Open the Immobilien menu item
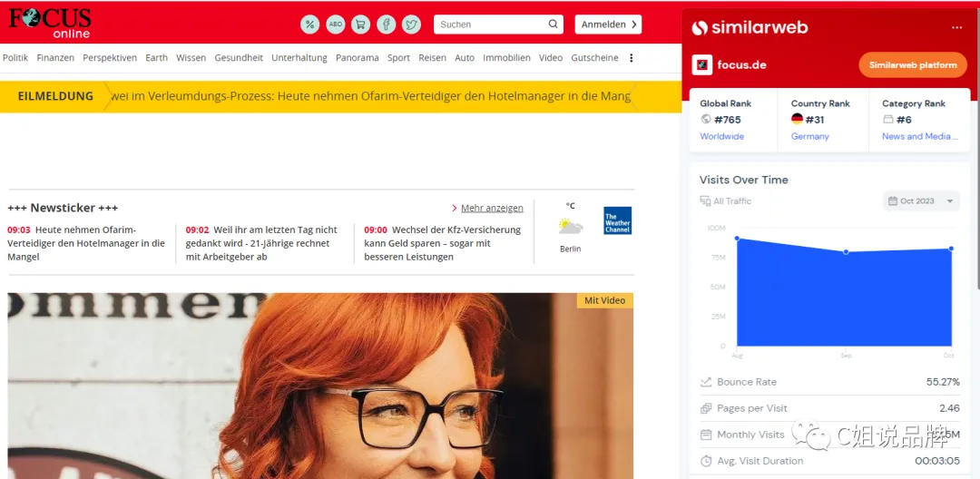Image resolution: width=980 pixels, height=479 pixels. pyautogui.click(x=507, y=57)
